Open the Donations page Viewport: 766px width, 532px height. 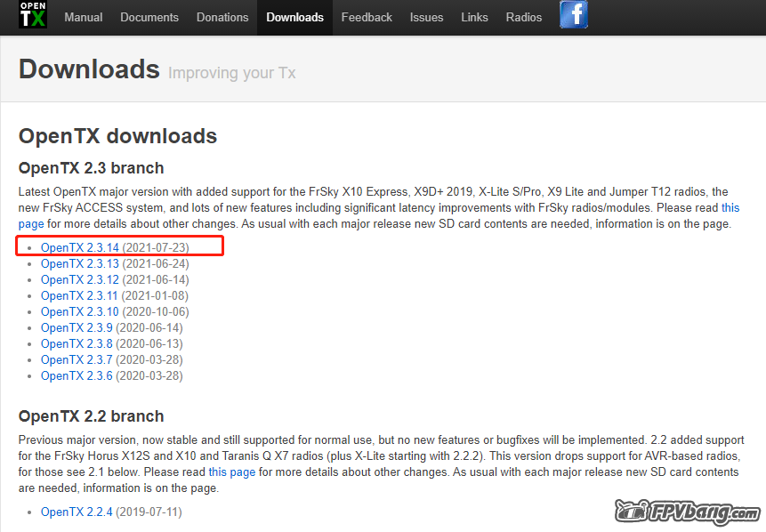point(222,18)
